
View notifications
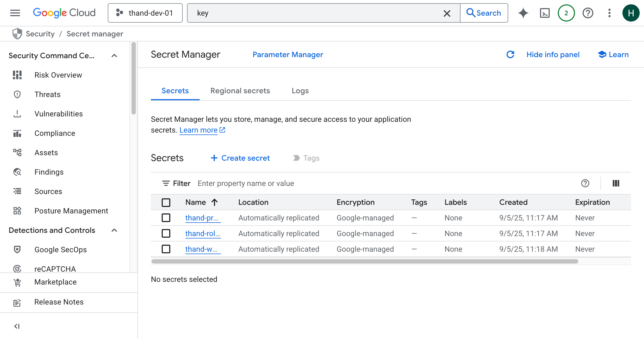click(x=566, y=13)
